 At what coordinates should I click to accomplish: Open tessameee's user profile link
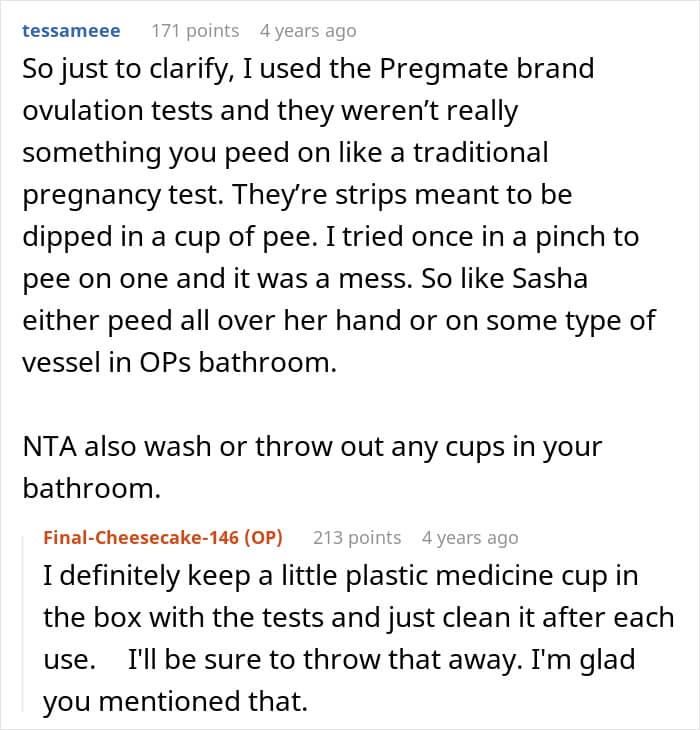(71, 31)
